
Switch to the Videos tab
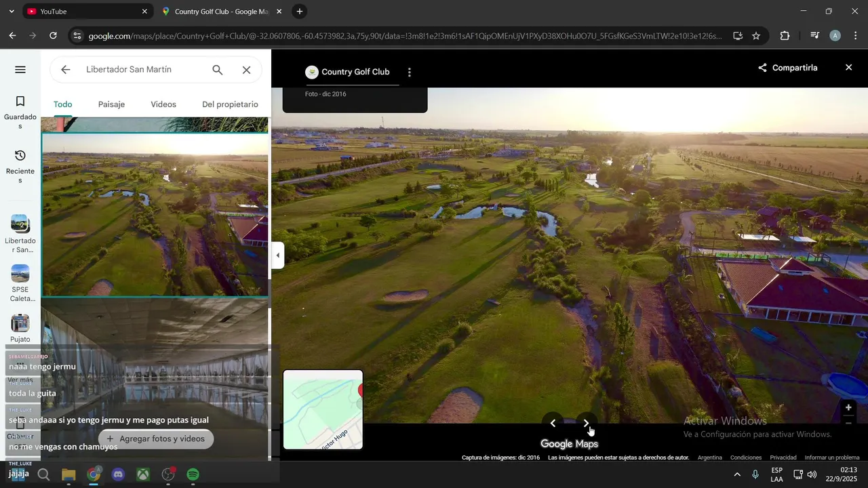(163, 104)
